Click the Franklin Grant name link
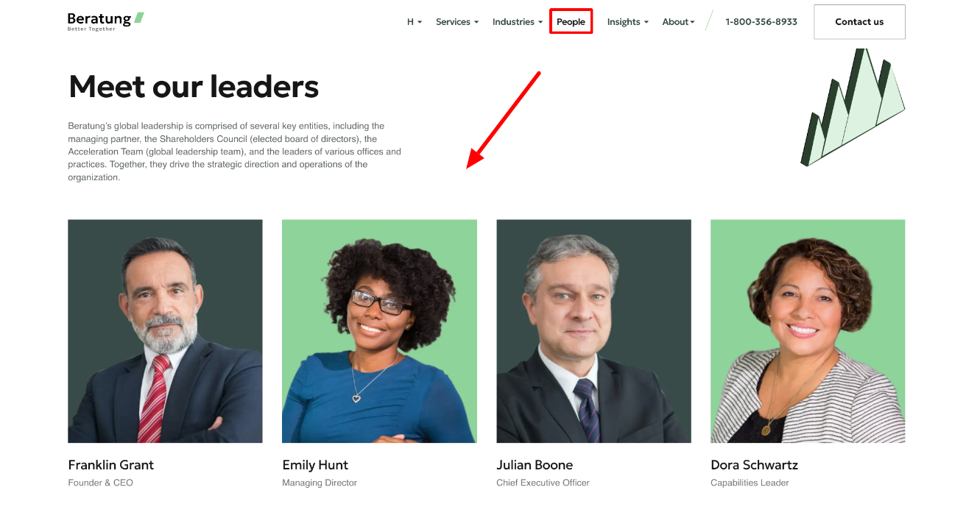This screenshot has width=980, height=515. (111, 465)
